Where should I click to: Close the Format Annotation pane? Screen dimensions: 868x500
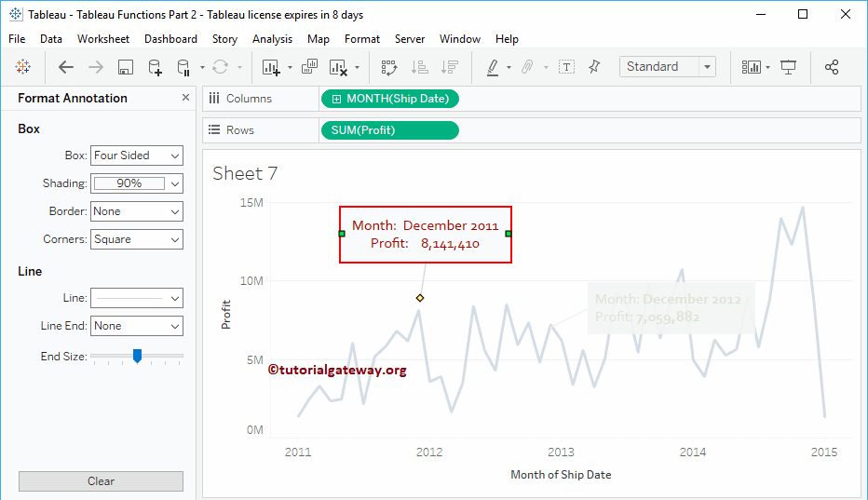point(185,98)
